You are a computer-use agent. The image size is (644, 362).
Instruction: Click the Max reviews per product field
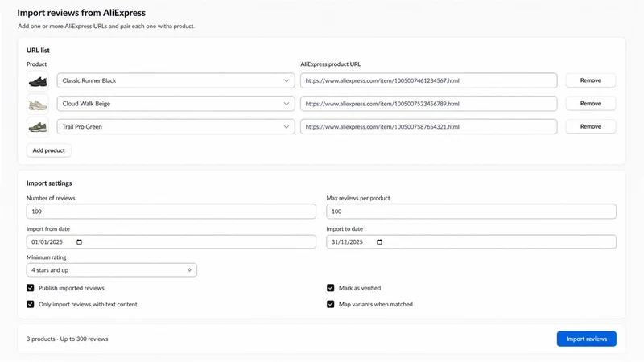point(472,212)
